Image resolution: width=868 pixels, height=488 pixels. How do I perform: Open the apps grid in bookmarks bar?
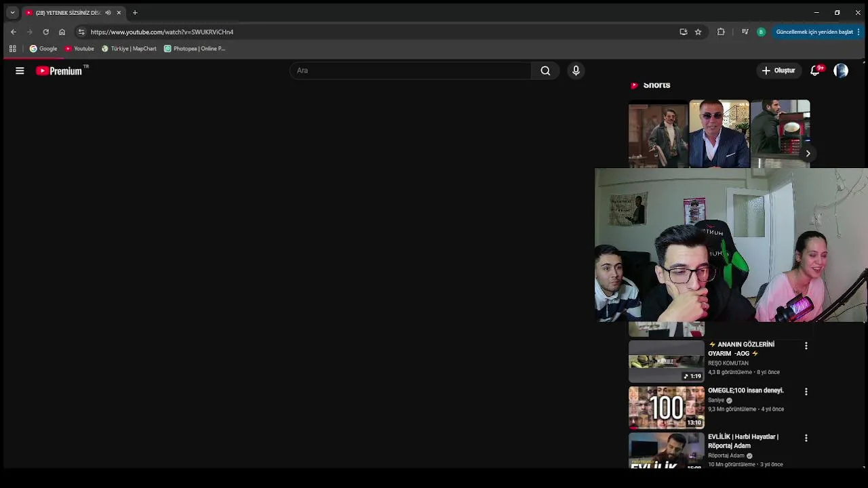(12, 49)
